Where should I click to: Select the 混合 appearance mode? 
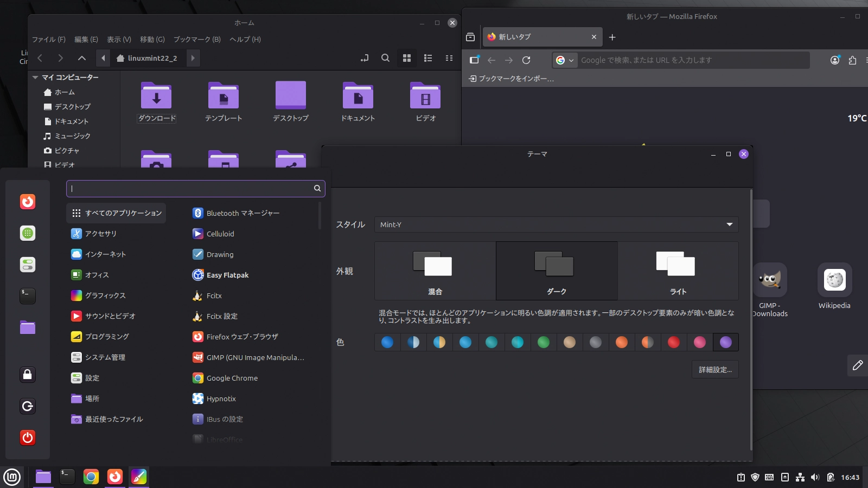[x=435, y=270]
